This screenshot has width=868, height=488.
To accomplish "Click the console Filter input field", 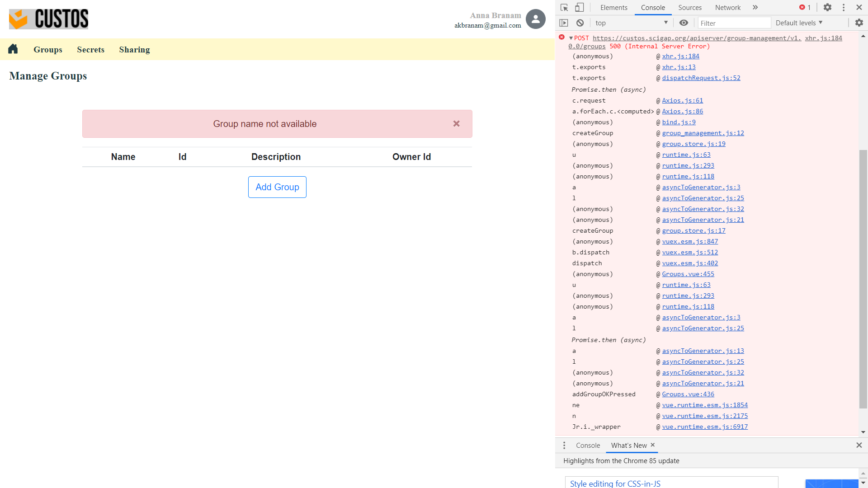I will [x=734, y=23].
